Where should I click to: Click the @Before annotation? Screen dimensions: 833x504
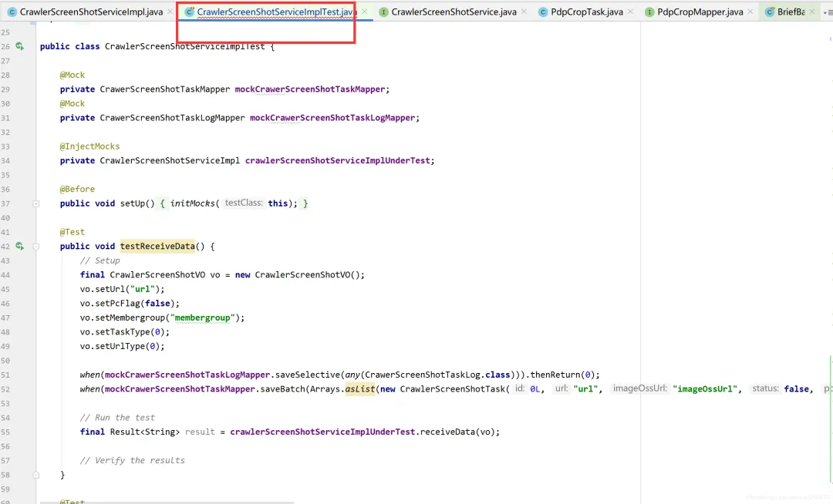click(78, 190)
